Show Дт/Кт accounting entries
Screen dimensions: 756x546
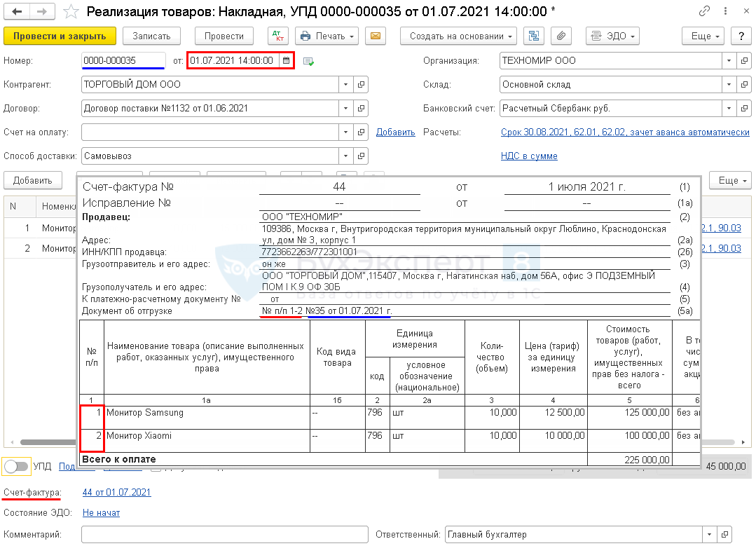278,36
